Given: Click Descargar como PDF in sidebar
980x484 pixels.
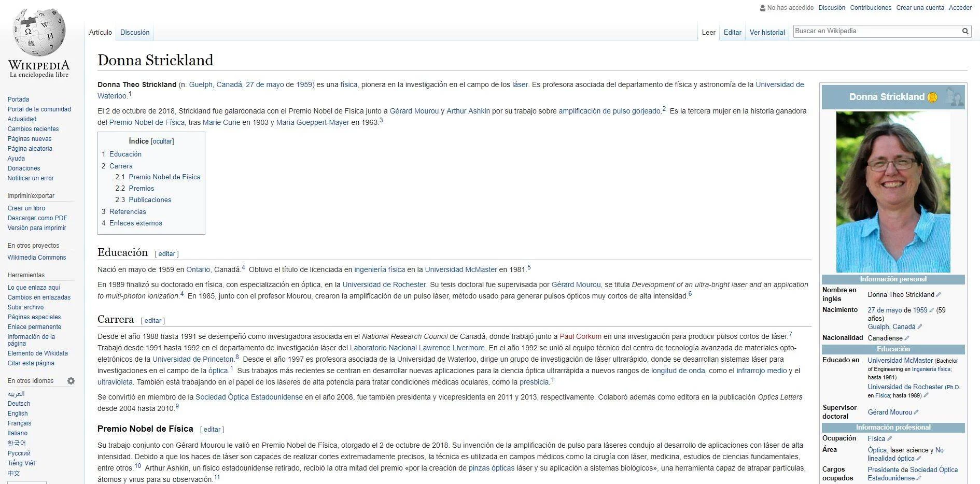Looking at the screenshot, I should pyautogui.click(x=37, y=218).
